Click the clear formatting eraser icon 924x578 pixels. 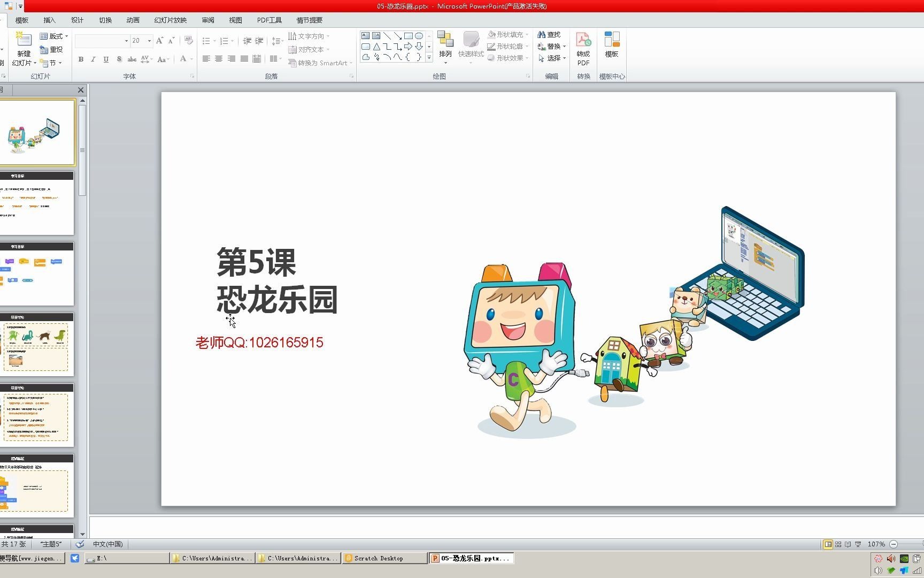click(x=188, y=41)
